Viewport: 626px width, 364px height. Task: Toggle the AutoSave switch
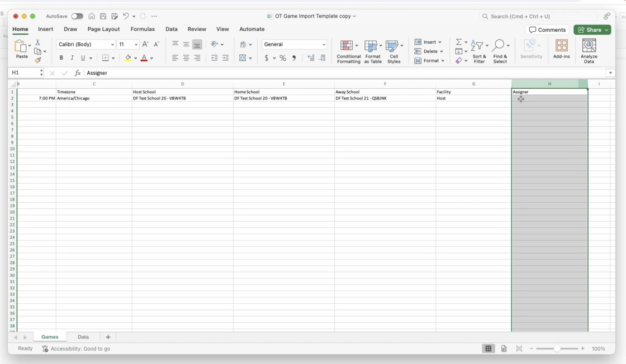(77, 16)
